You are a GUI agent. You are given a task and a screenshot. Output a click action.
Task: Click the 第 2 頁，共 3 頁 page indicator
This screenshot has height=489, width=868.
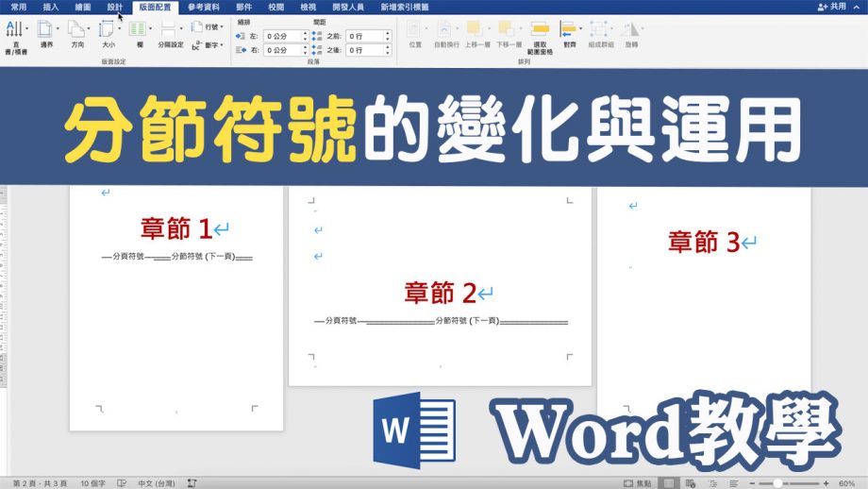(x=40, y=483)
